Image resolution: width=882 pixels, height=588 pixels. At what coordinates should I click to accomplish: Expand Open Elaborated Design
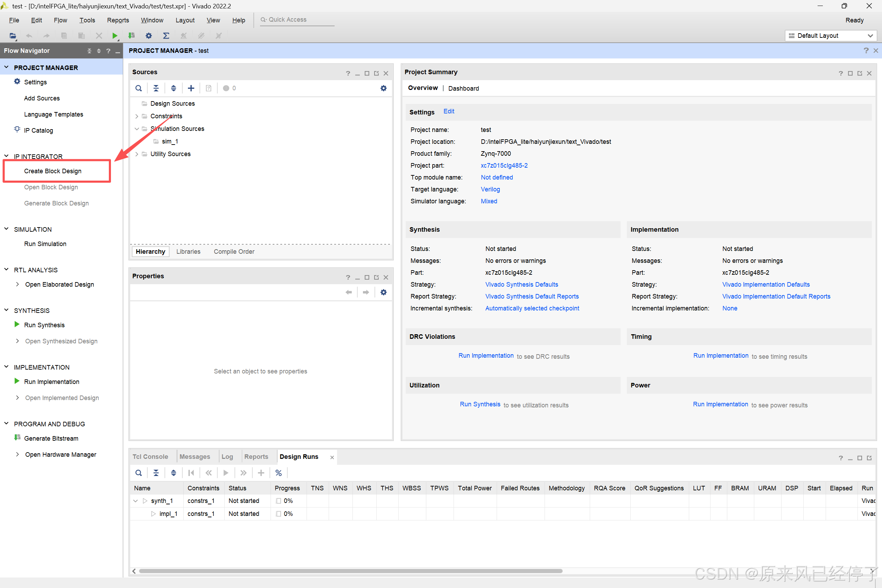tap(17, 284)
